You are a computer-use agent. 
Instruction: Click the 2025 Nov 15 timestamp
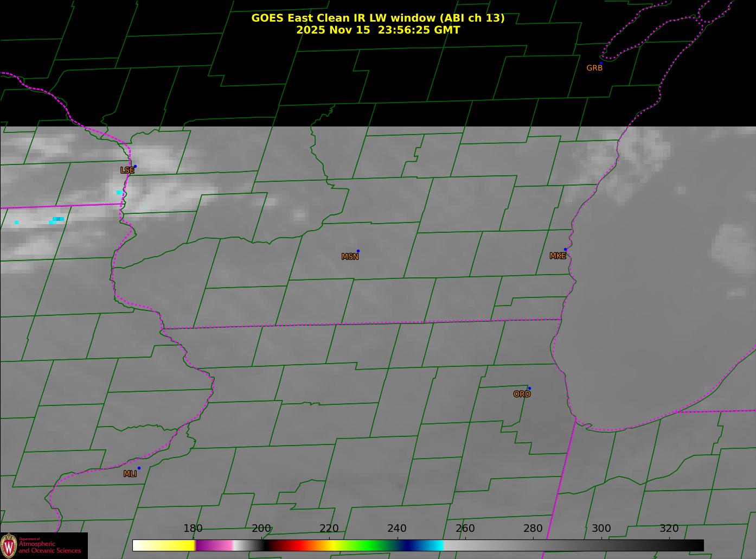tap(377, 30)
